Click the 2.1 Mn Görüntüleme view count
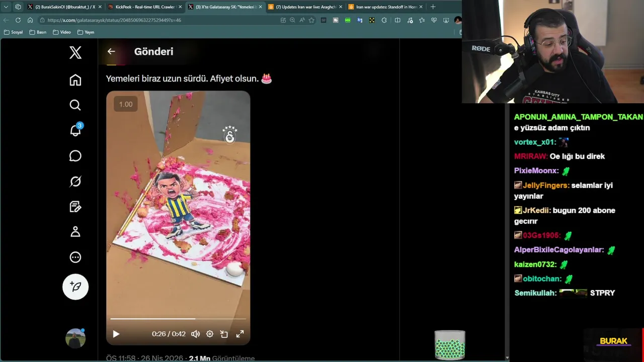 pyautogui.click(x=222, y=358)
